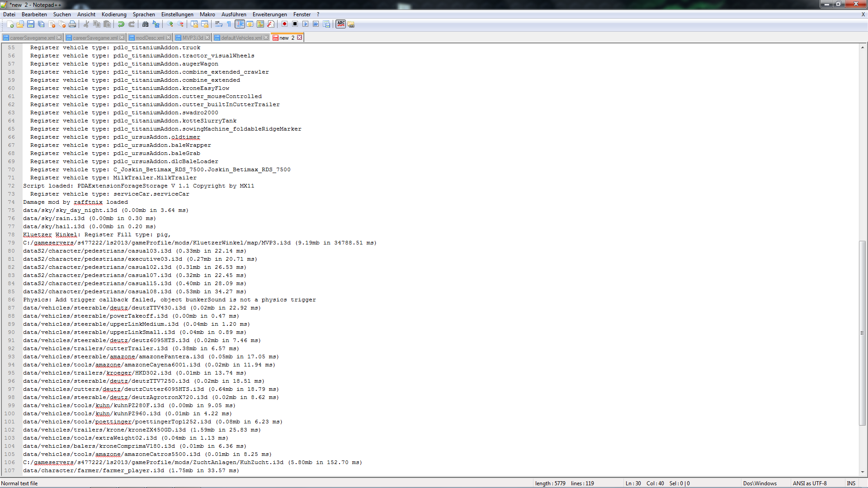Undo the last edit with the green arrow

[121, 24]
